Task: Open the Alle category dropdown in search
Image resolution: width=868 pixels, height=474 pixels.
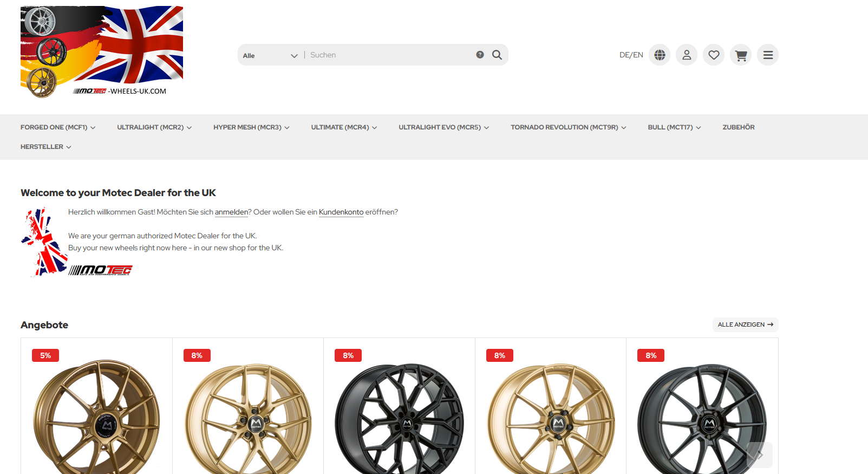Action: pyautogui.click(x=270, y=55)
